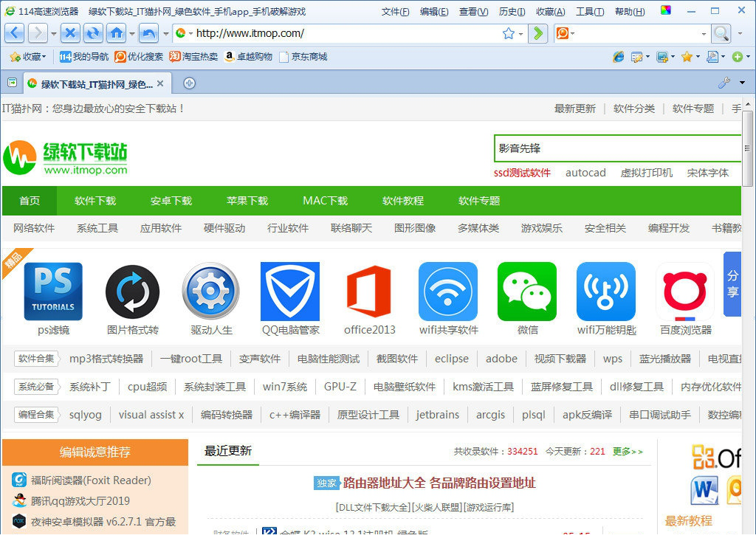
Task: Open 路由器地址大全 各品牌路由设置地址 headline
Action: coord(439,483)
